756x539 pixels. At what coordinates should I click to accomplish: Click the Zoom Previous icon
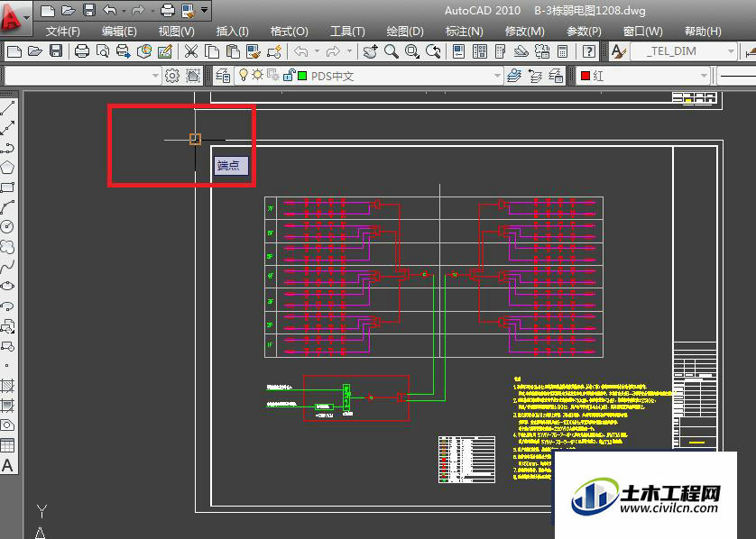(x=433, y=51)
